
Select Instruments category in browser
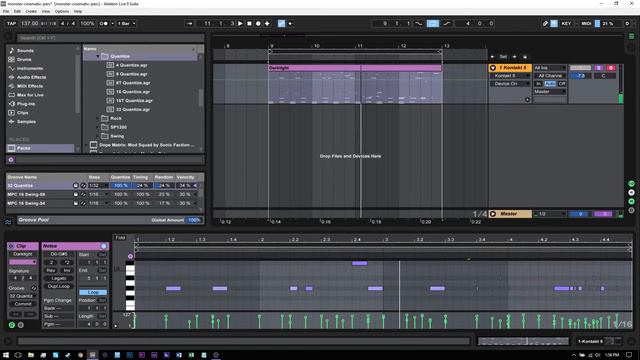click(x=30, y=69)
